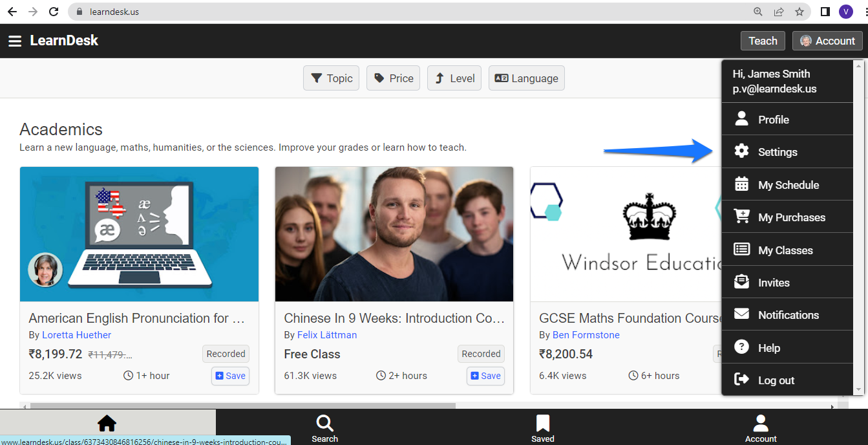This screenshot has width=868, height=445.
Task: Open the Level filter dropdown
Action: (x=454, y=78)
